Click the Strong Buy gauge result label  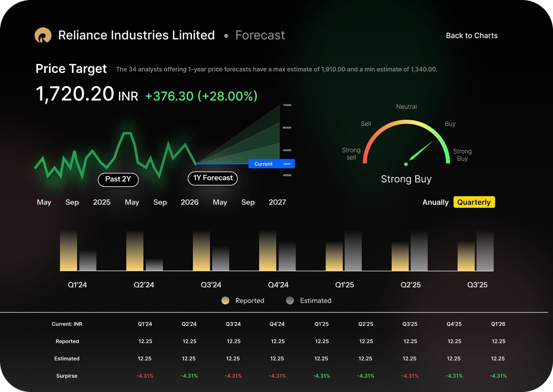(x=406, y=179)
